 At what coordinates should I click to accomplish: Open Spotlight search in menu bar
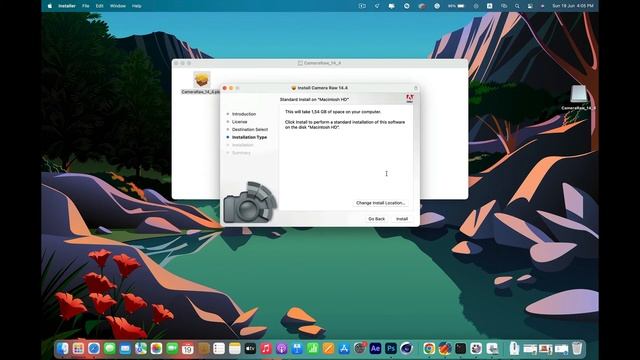click(517, 6)
